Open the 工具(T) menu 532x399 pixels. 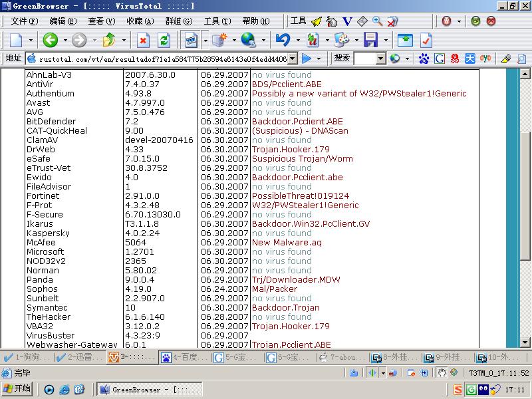(x=217, y=21)
